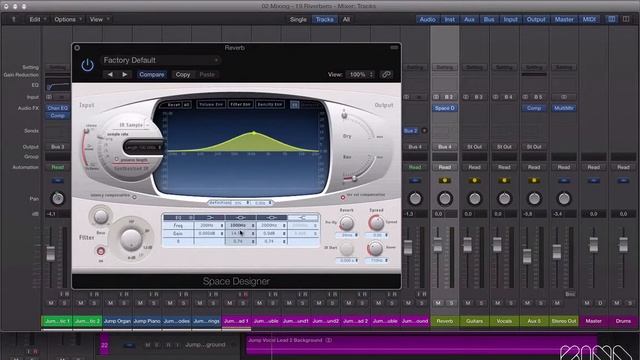Click the 200Hz low shelf frequency field

(209, 225)
